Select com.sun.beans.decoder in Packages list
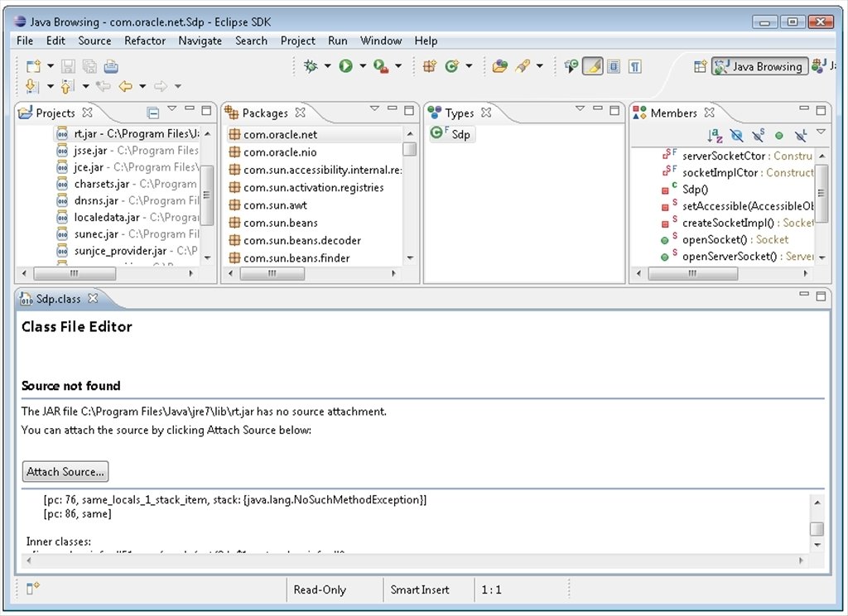The image size is (848, 616). 301,241
